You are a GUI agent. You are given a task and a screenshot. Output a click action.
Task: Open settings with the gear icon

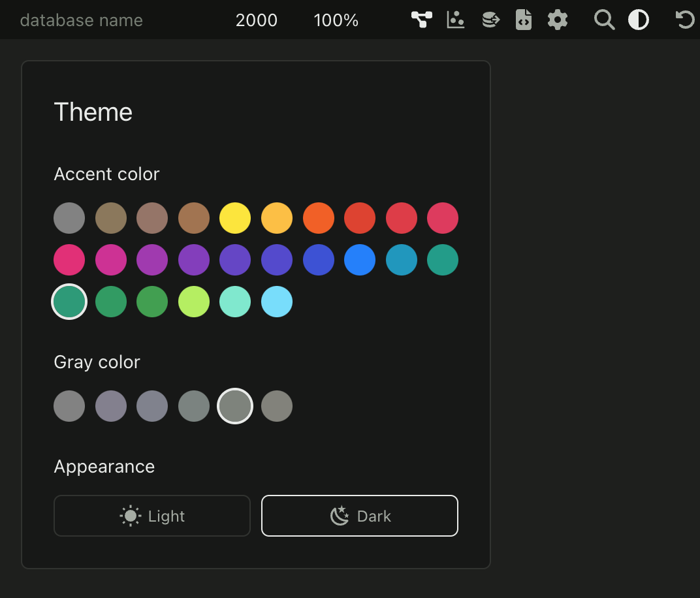coord(557,20)
